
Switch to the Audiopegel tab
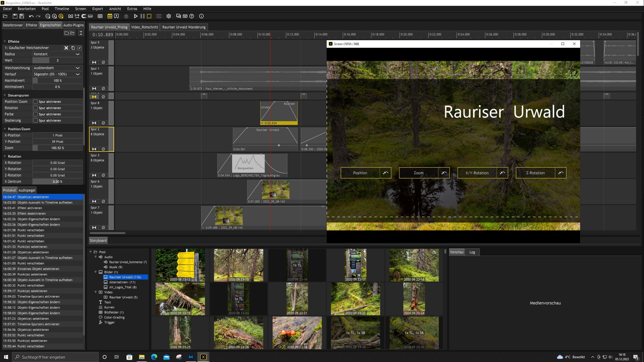point(27,190)
